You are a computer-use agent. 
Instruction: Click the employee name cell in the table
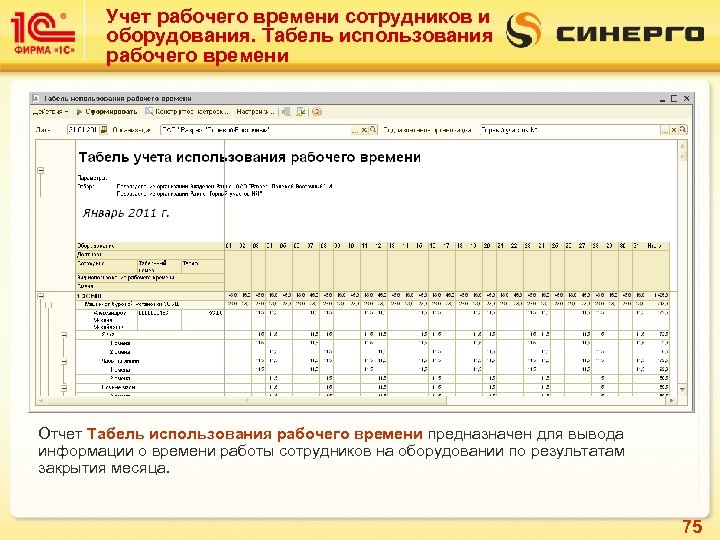[107, 320]
